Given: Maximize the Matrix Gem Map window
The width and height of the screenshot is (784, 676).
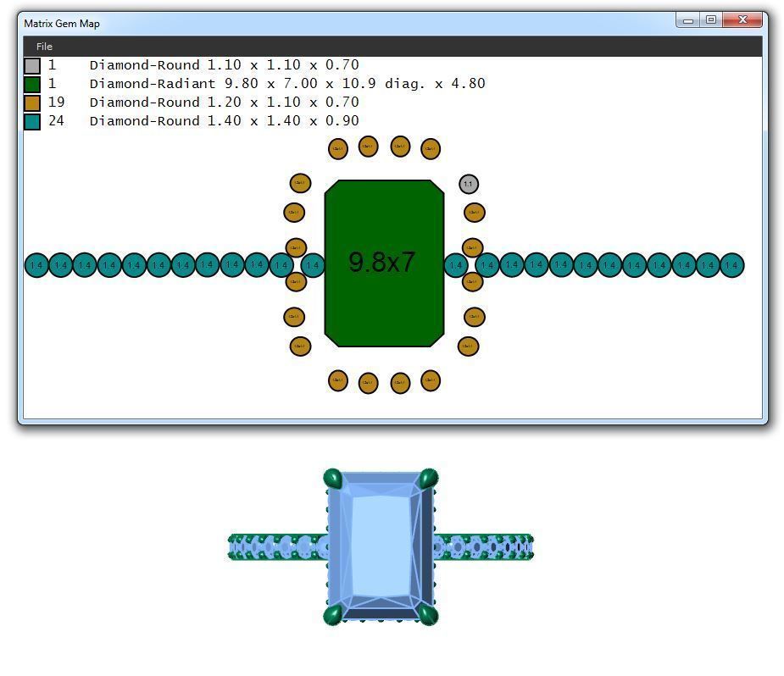Looking at the screenshot, I should click(710, 19).
